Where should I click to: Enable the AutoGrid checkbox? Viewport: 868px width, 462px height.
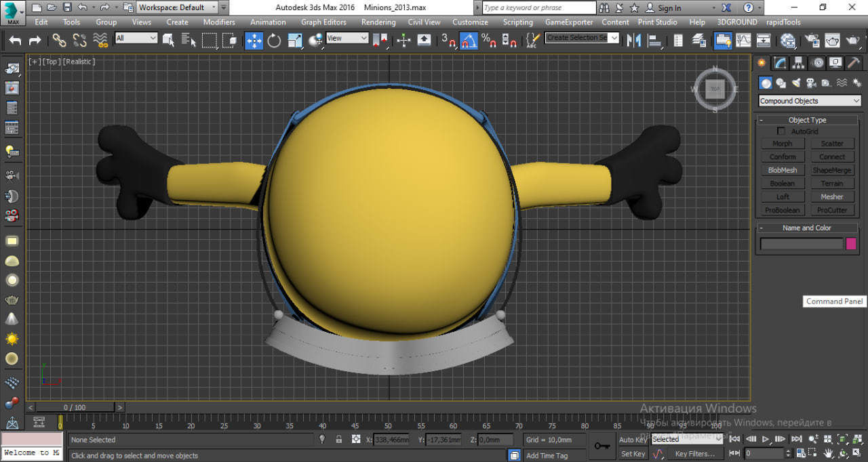(781, 131)
